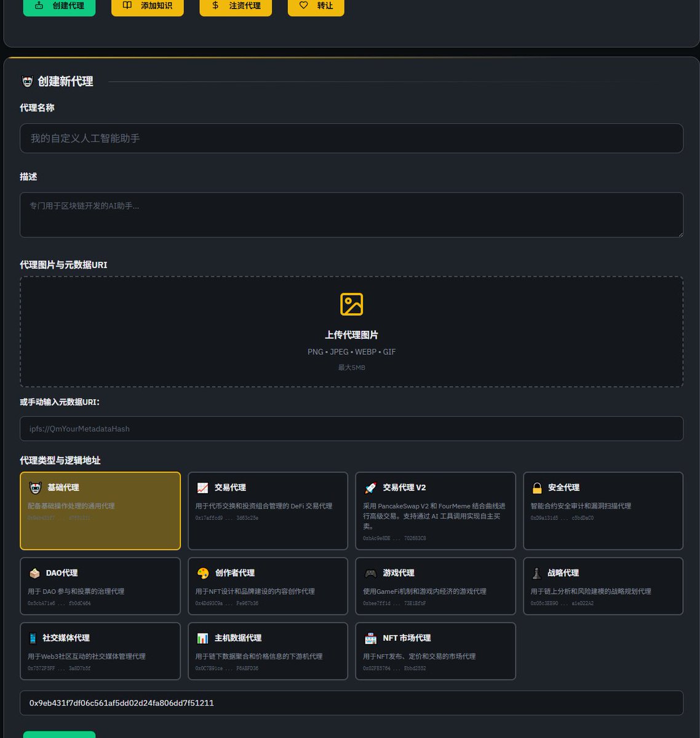The width and height of the screenshot is (700, 738).
Task: Select 安全代理 via its lock icon
Action: pos(537,488)
